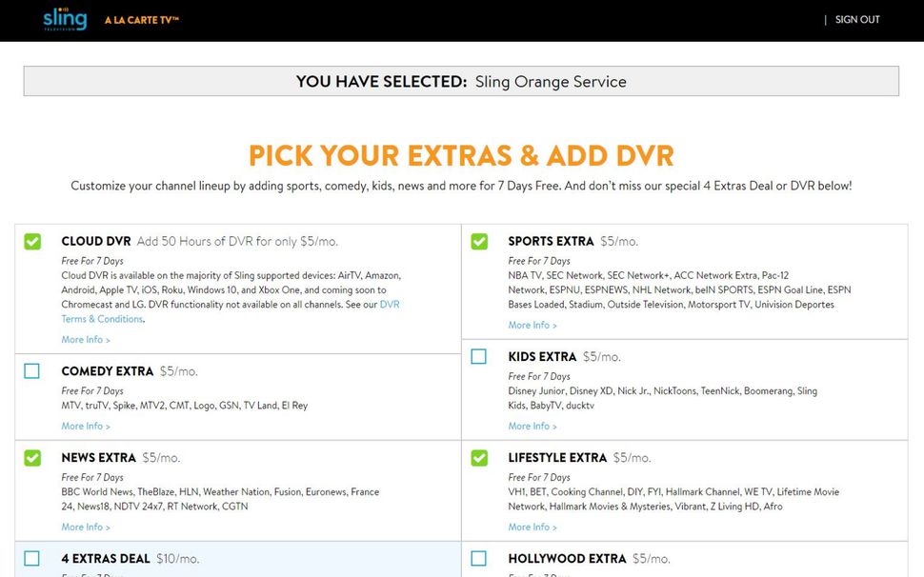Viewport: 924px width, 577px height.
Task: Check the Hollywood Extra checkbox
Action: pyautogui.click(x=478, y=558)
